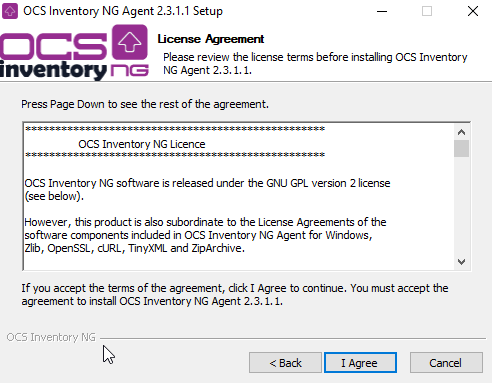Close the OCS Inventory setup window
Viewport: 492px width, 383px height.
[473, 11]
